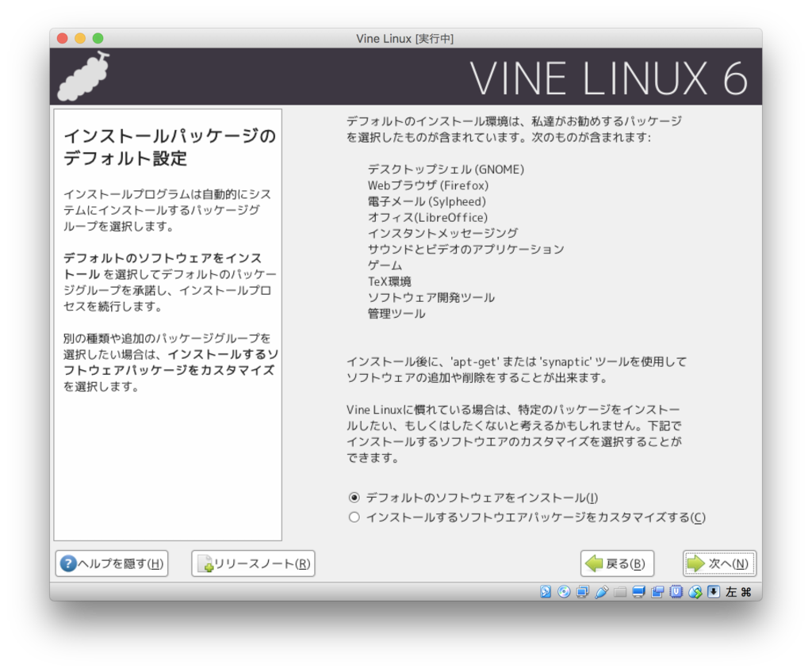
Task: Click the サウンドとビデオのアプリケーション list entry
Action: 466,250
